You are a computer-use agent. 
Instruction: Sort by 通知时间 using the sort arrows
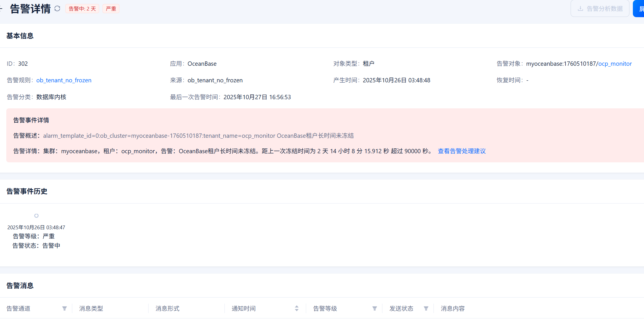point(297,308)
